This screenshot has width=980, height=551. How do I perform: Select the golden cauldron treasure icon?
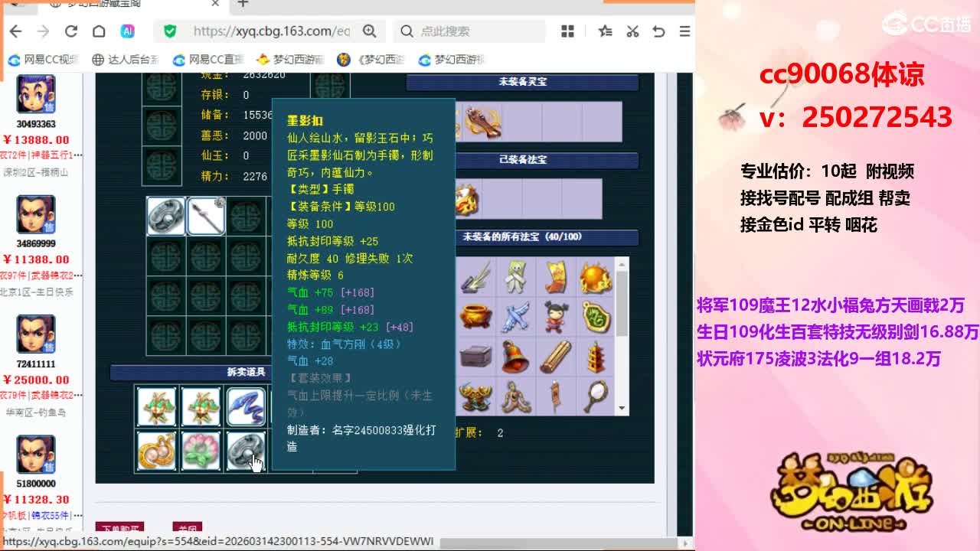click(475, 317)
